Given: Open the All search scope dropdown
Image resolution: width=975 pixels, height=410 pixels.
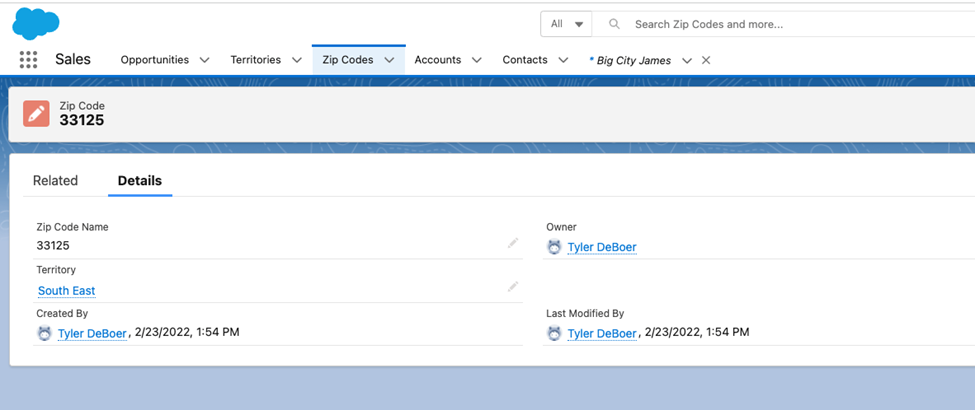Looking at the screenshot, I should [566, 24].
